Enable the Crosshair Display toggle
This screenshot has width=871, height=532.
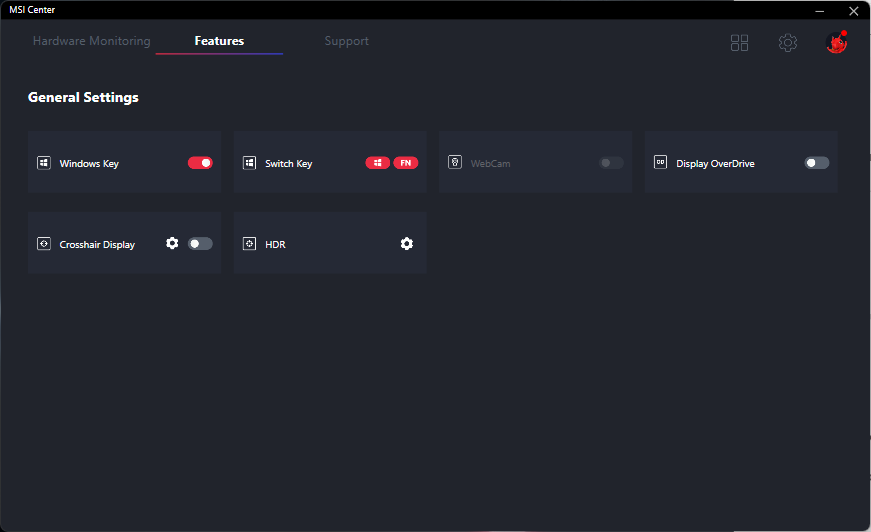pos(200,244)
